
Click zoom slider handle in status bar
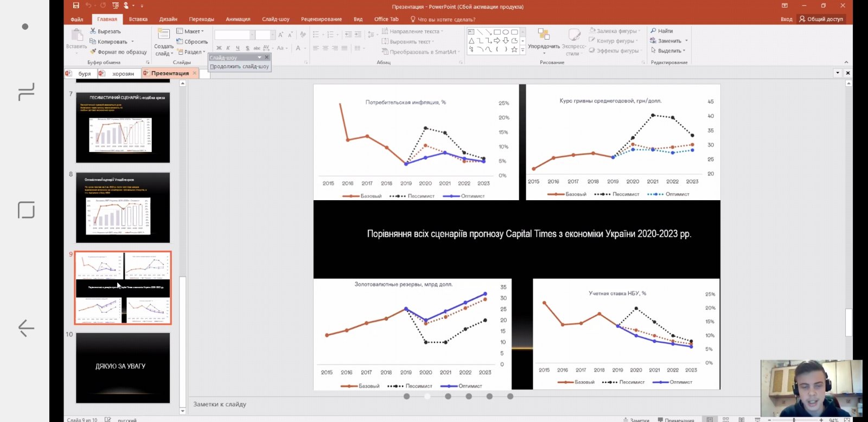tap(794, 420)
